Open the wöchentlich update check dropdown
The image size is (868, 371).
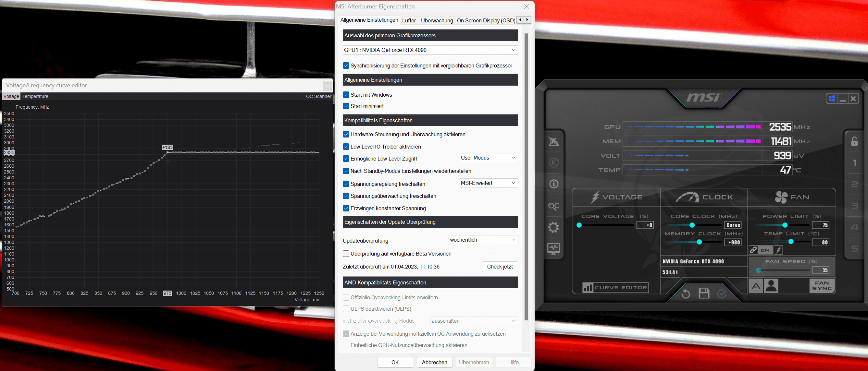[x=483, y=240]
